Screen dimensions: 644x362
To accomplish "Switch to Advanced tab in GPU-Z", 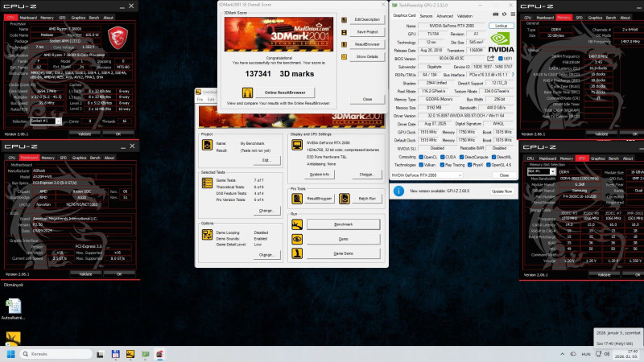I will click(x=444, y=16).
